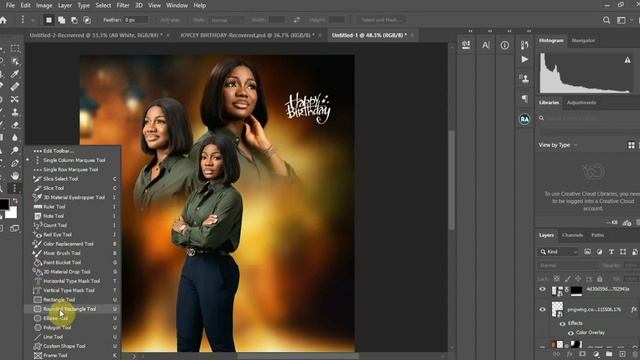Click the background white color swatch
Screen dimensions: 640x360
click(x=12, y=213)
